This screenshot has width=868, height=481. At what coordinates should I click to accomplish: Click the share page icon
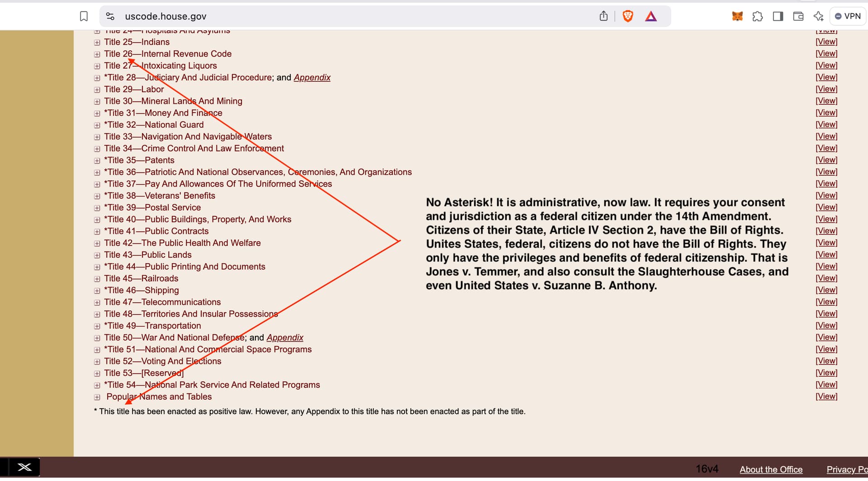point(603,16)
